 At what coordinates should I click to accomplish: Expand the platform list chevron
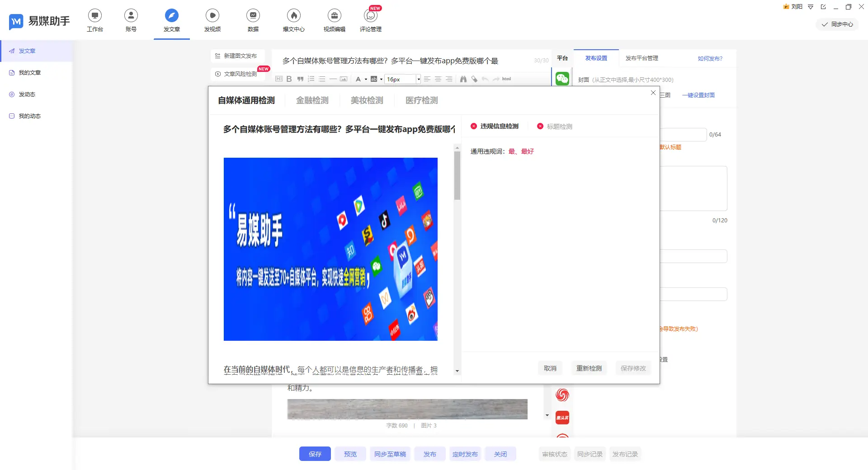coord(547,415)
